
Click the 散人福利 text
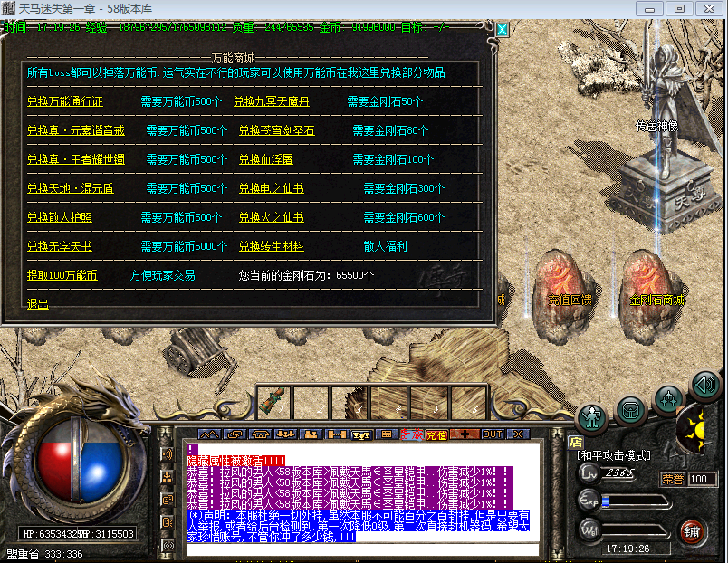pos(386,246)
